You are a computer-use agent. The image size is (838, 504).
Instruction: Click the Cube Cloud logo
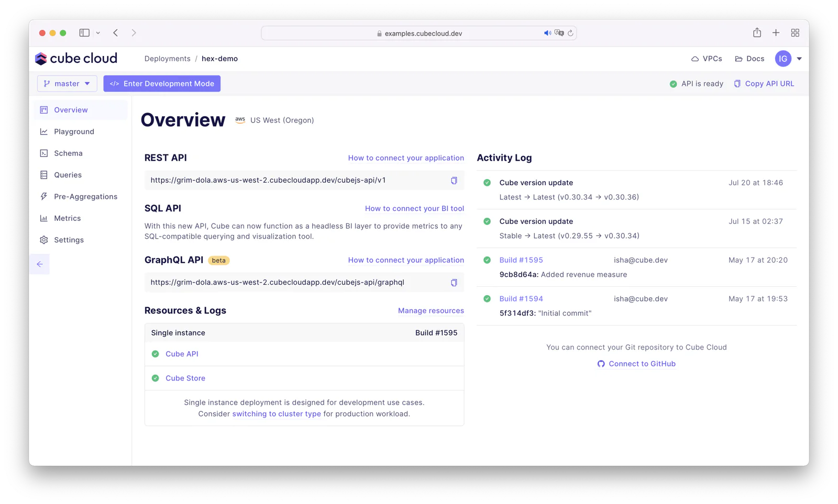pyautogui.click(x=76, y=59)
